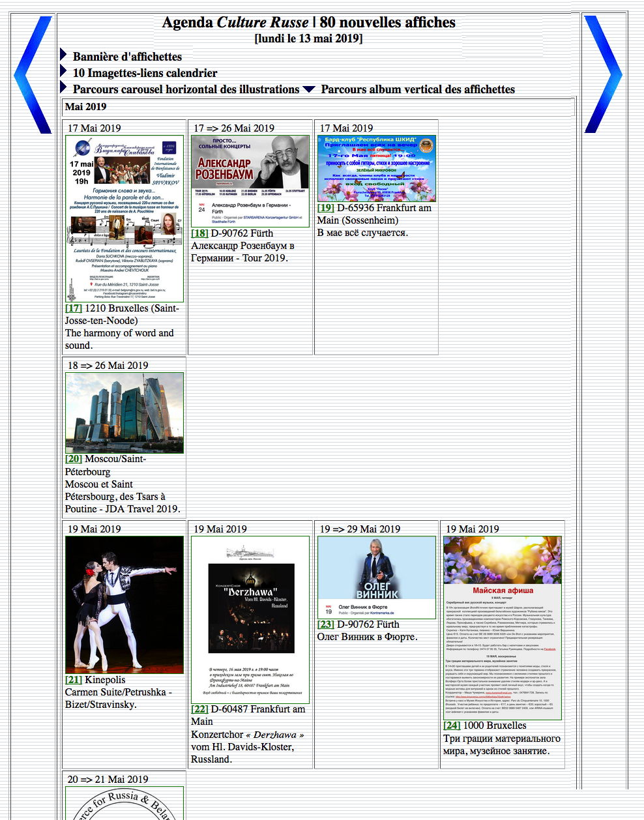Click the Konzertchor « Derzhawa » description text
The image size is (644, 820).
248,747
